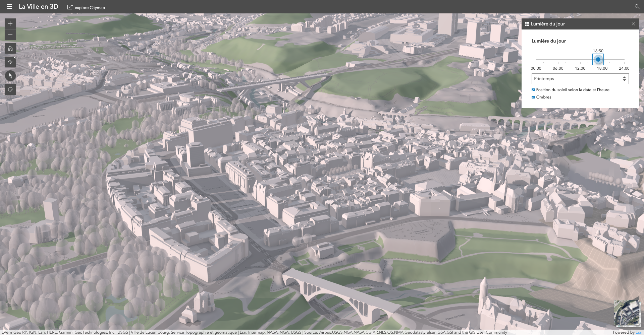Click the list icon in Lumière du jour header
Screen dimensions: 644x335
click(x=527, y=24)
